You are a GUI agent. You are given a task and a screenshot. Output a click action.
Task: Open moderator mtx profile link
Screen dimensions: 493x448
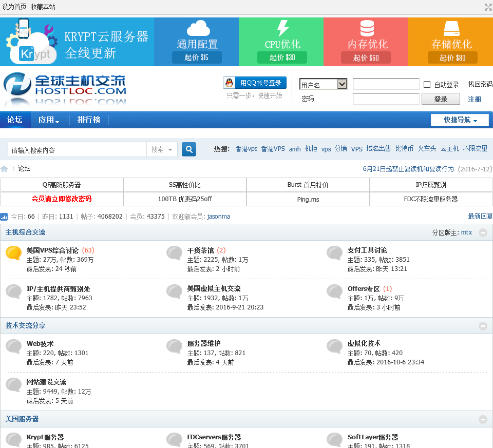466,232
